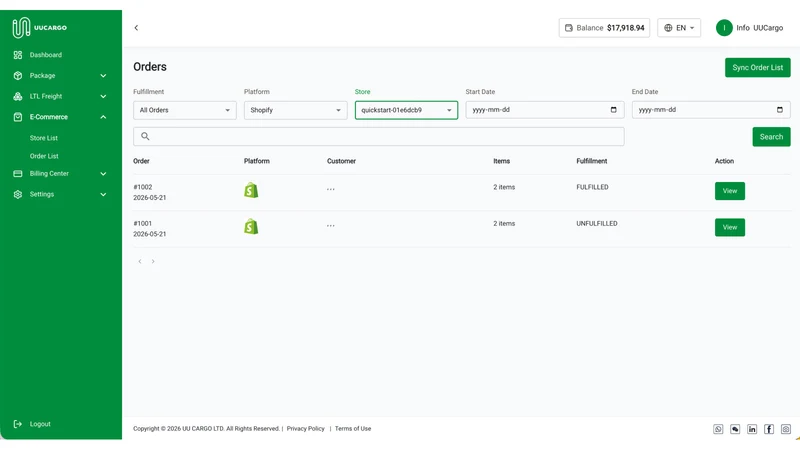Open the Platform Shopify dropdown
This screenshot has width=800, height=450.
[295, 110]
